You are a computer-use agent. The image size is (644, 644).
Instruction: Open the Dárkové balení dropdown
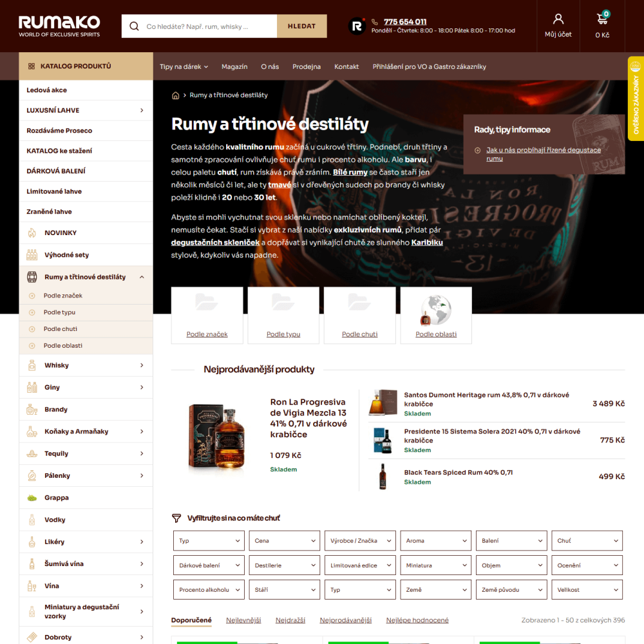pos(209,565)
